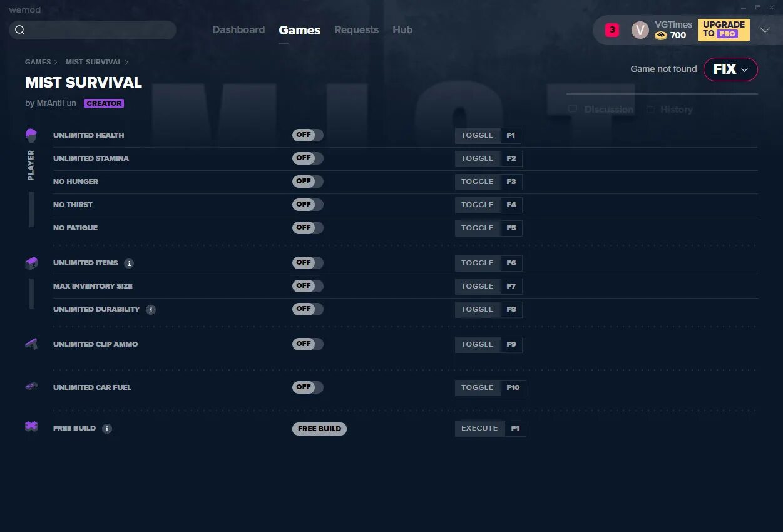Click the VGTimes user avatar
The image size is (783, 532).
point(640,30)
